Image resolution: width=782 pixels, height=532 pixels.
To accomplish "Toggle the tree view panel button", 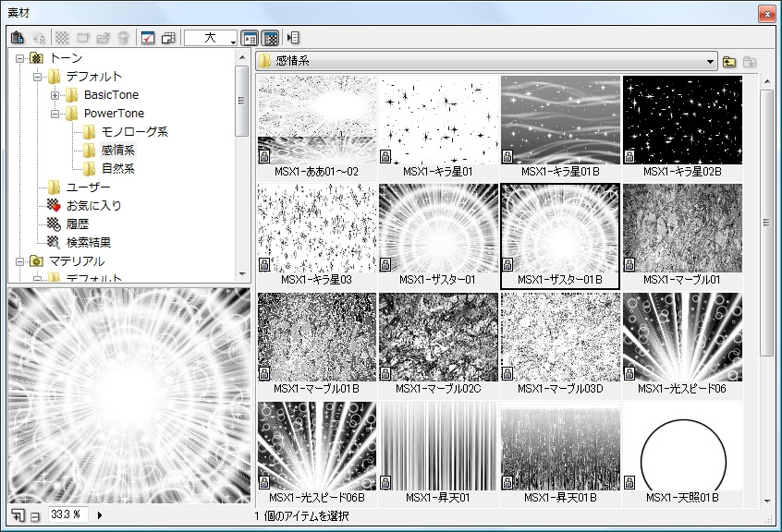I will coord(250,38).
